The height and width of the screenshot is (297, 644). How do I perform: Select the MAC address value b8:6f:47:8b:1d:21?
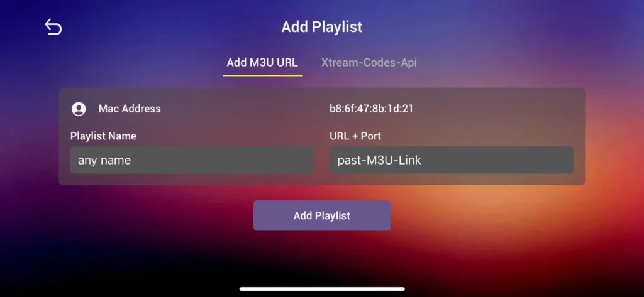click(x=371, y=109)
